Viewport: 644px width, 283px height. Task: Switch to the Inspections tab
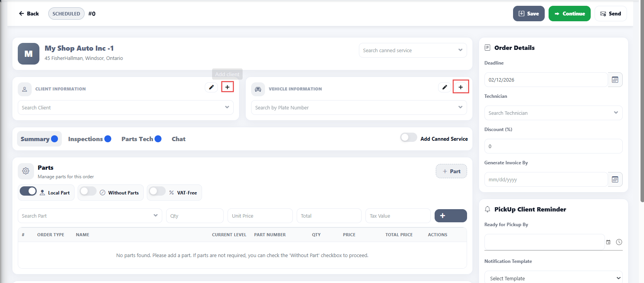click(85, 139)
